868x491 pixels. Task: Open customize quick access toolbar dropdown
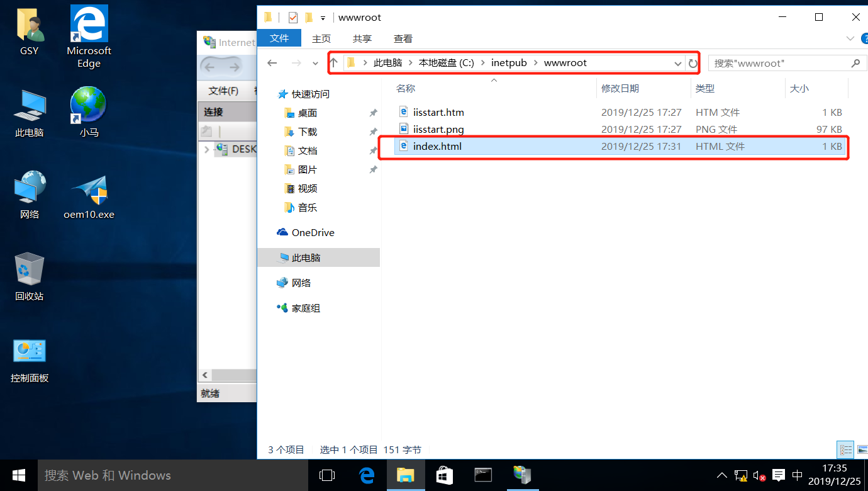tap(323, 18)
